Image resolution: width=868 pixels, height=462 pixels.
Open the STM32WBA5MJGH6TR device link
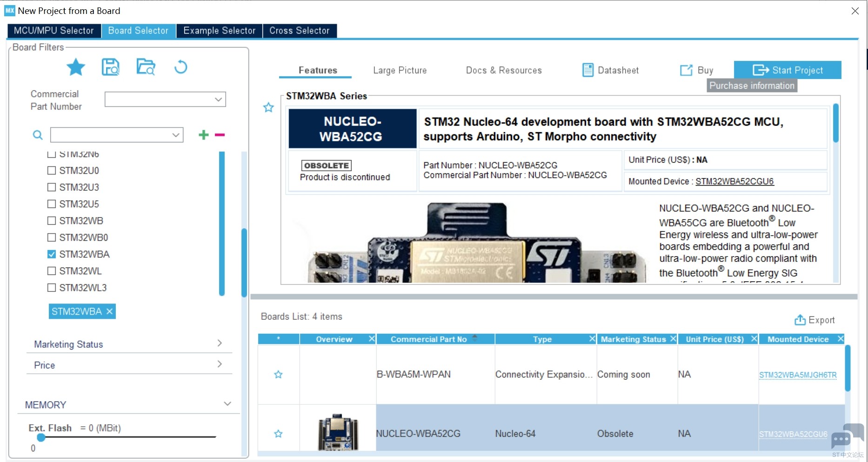tap(798, 375)
